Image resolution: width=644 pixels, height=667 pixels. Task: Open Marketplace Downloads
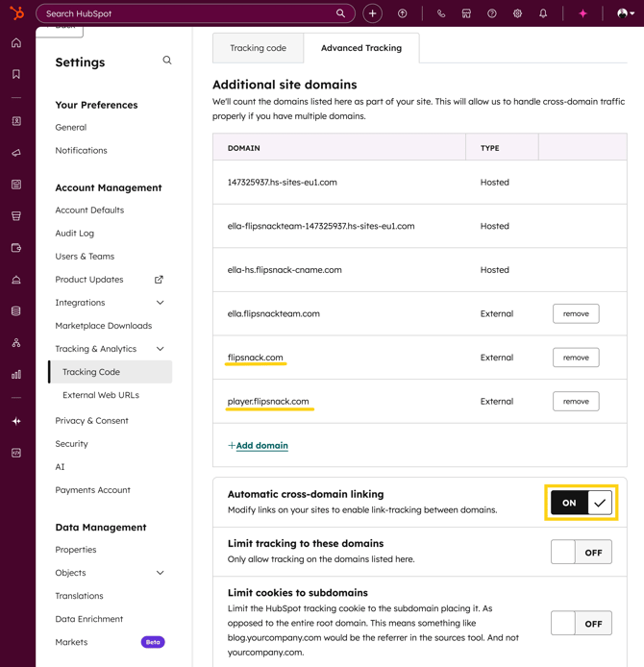click(x=104, y=326)
